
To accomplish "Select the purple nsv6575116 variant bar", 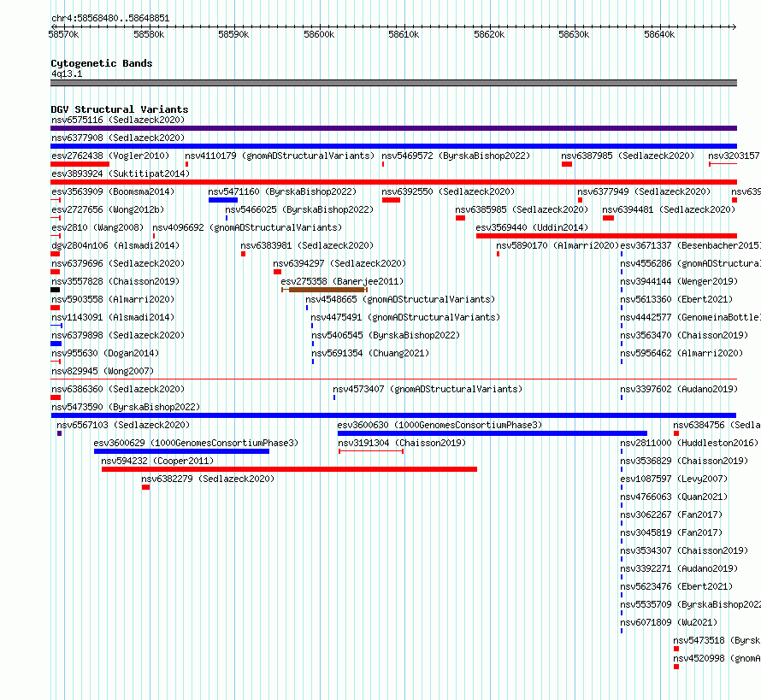I will 393,128.
